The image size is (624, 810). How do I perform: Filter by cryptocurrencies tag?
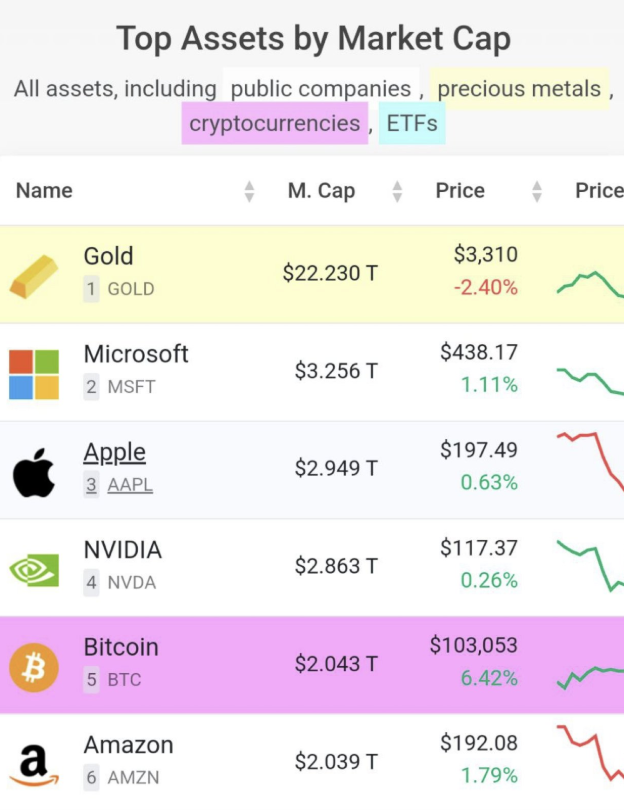pos(274,124)
